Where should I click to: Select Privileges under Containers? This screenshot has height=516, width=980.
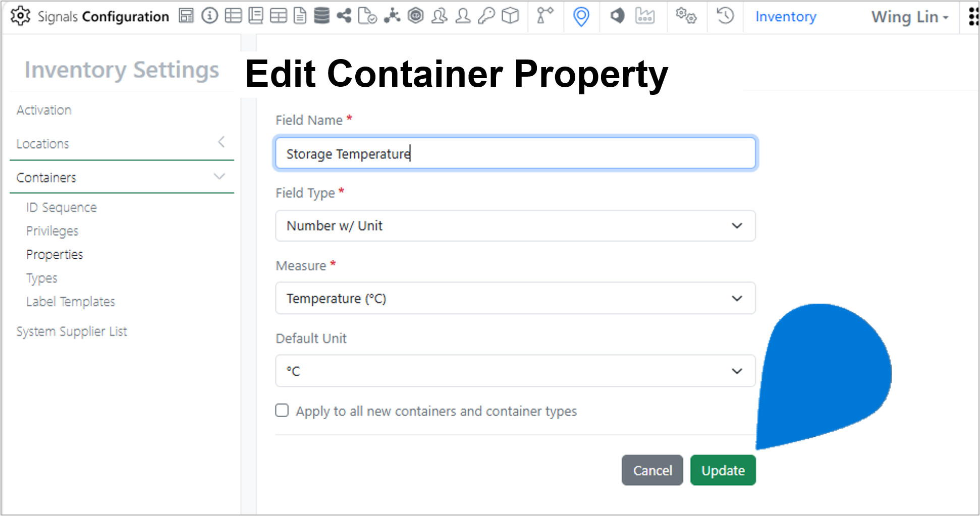52,231
